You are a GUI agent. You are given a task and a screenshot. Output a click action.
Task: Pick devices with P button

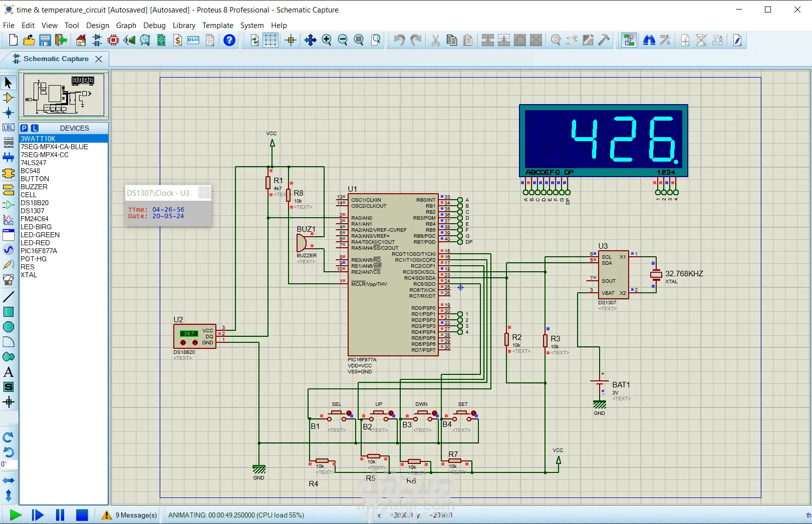tap(24, 128)
